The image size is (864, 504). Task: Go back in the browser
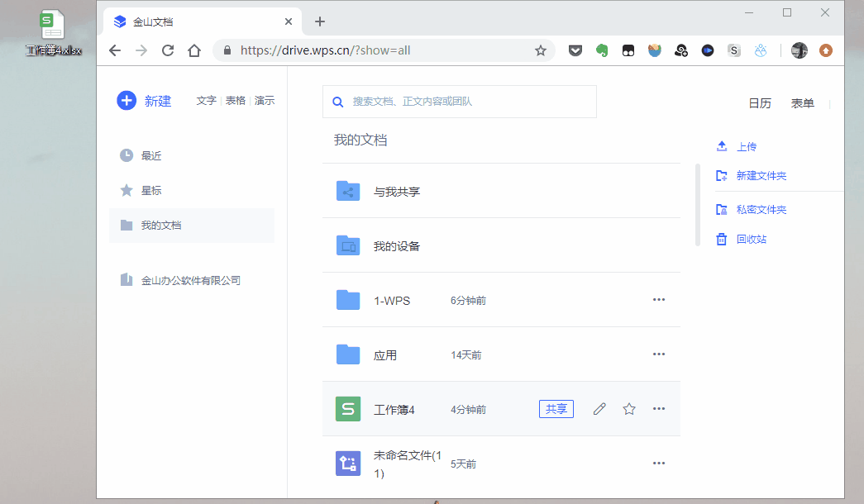pos(115,50)
